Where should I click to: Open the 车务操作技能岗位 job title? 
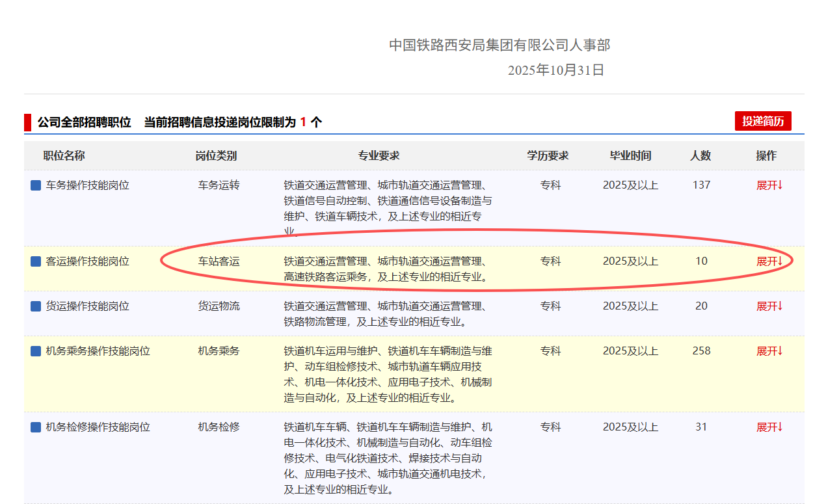point(87,185)
